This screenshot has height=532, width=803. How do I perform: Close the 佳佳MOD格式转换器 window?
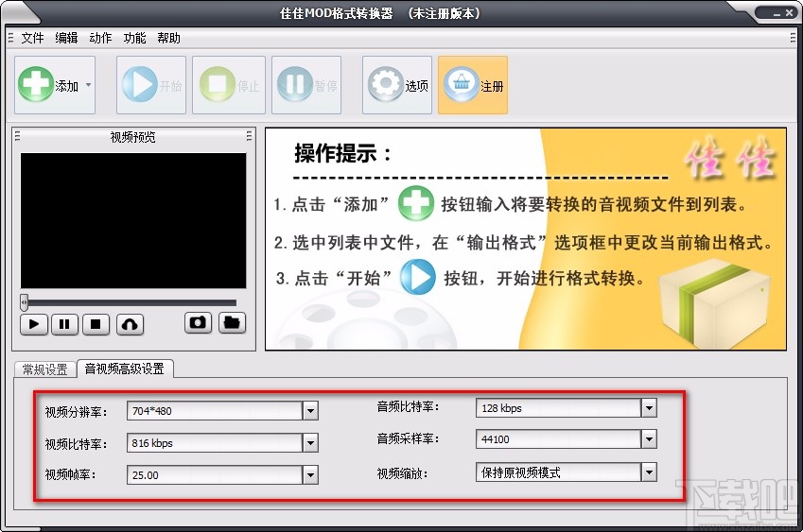tap(789, 13)
